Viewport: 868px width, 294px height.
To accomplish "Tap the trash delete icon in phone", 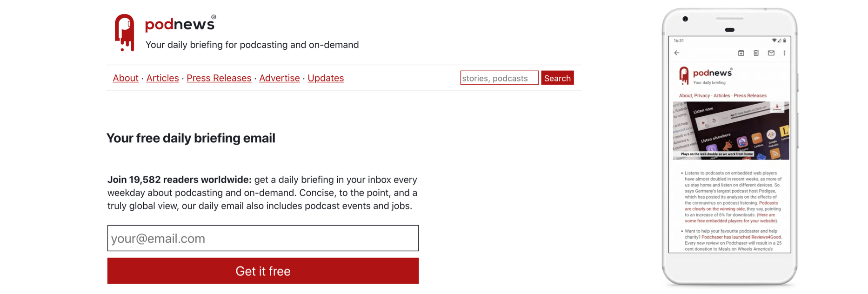I will [x=756, y=53].
